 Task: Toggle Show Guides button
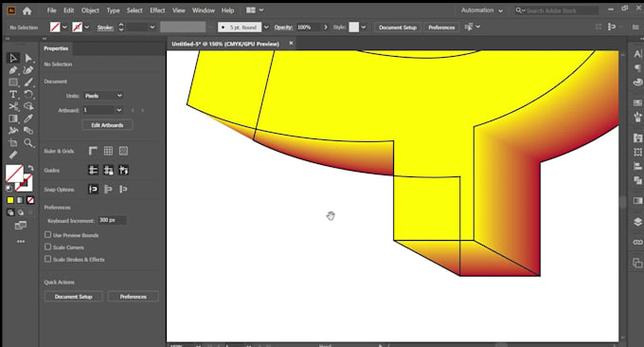(93, 170)
